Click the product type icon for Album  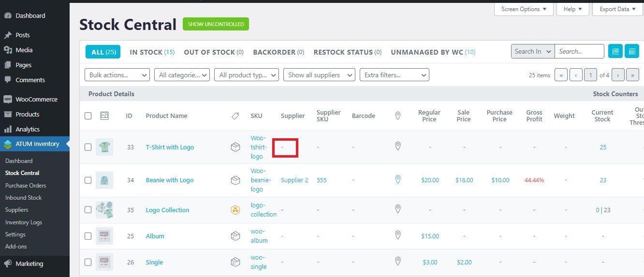[235, 236]
